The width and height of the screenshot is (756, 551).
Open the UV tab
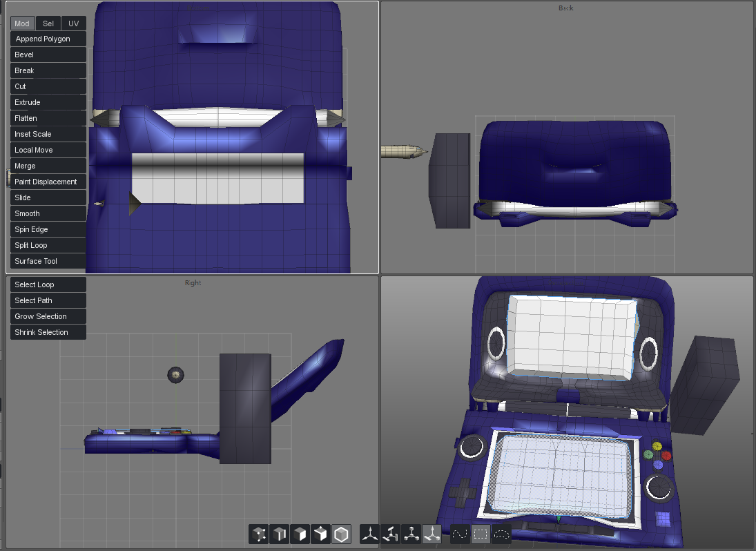pos(74,23)
